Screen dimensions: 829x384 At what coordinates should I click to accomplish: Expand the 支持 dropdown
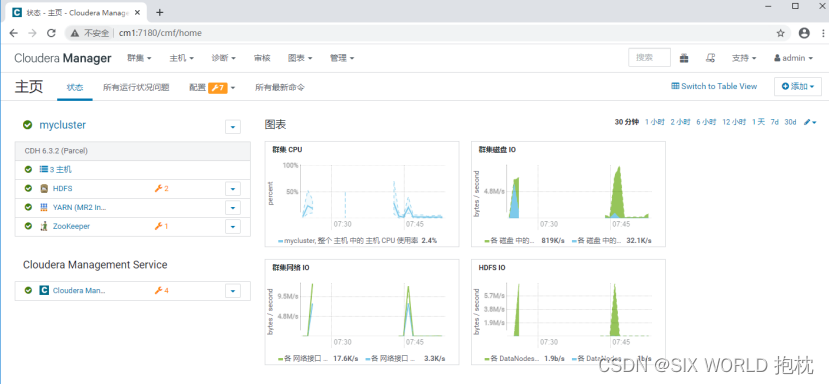point(744,58)
